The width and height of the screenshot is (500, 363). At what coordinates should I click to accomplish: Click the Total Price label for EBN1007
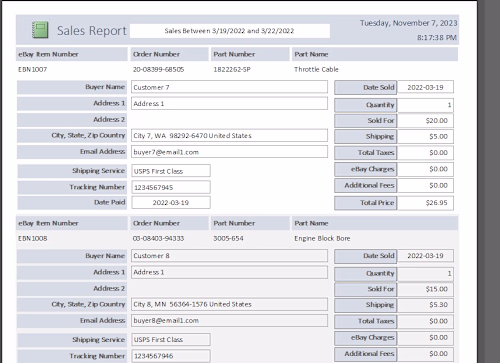pos(366,203)
